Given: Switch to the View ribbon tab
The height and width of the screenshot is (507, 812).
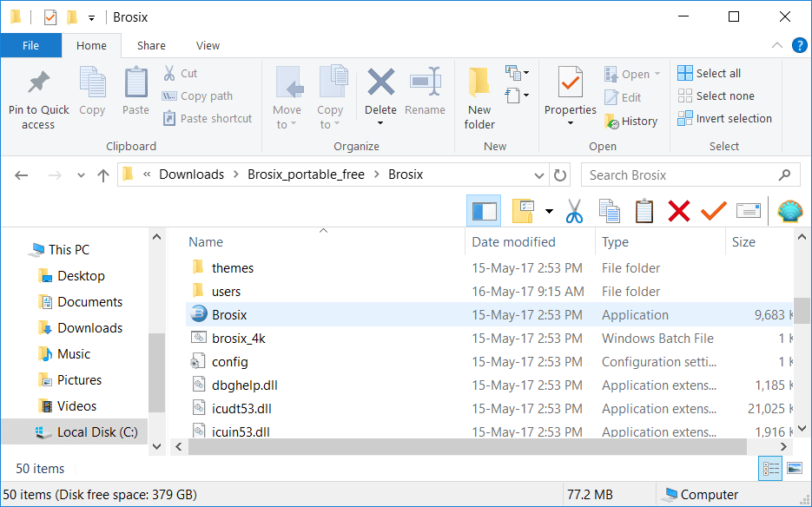Looking at the screenshot, I should click(x=208, y=45).
